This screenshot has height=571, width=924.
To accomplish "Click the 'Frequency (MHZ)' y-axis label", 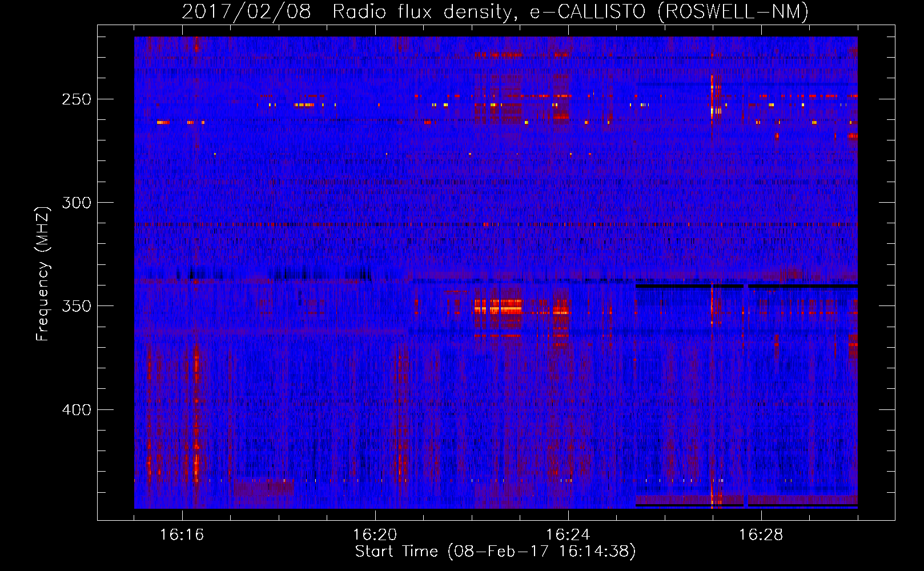I will (x=43, y=274).
